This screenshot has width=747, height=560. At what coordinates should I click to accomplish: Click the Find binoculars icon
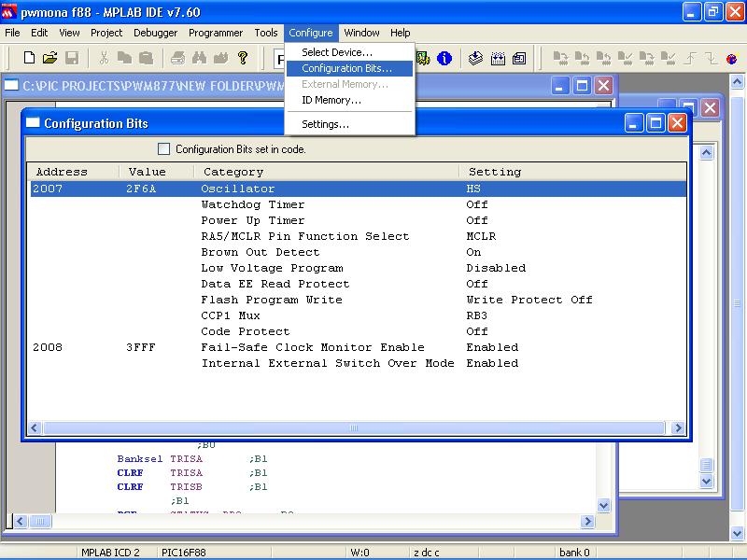click(x=199, y=58)
